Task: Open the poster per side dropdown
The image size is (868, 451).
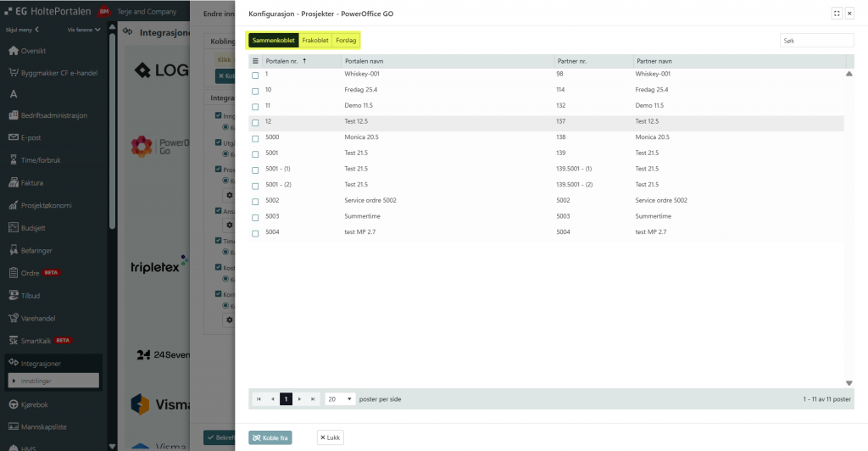Action: click(x=340, y=398)
